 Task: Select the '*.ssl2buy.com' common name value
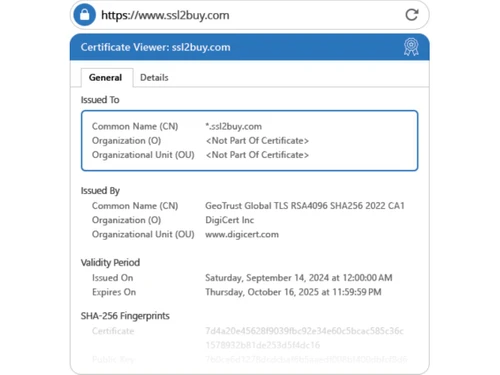coord(234,126)
